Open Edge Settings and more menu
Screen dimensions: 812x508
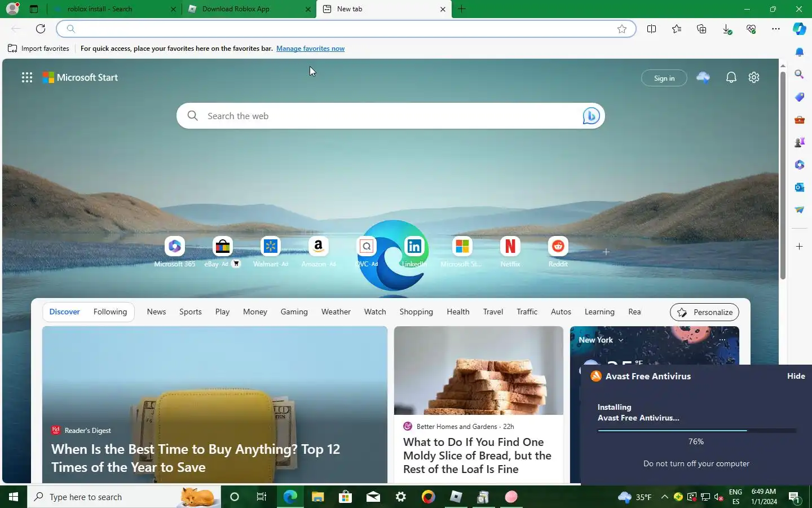click(776, 29)
